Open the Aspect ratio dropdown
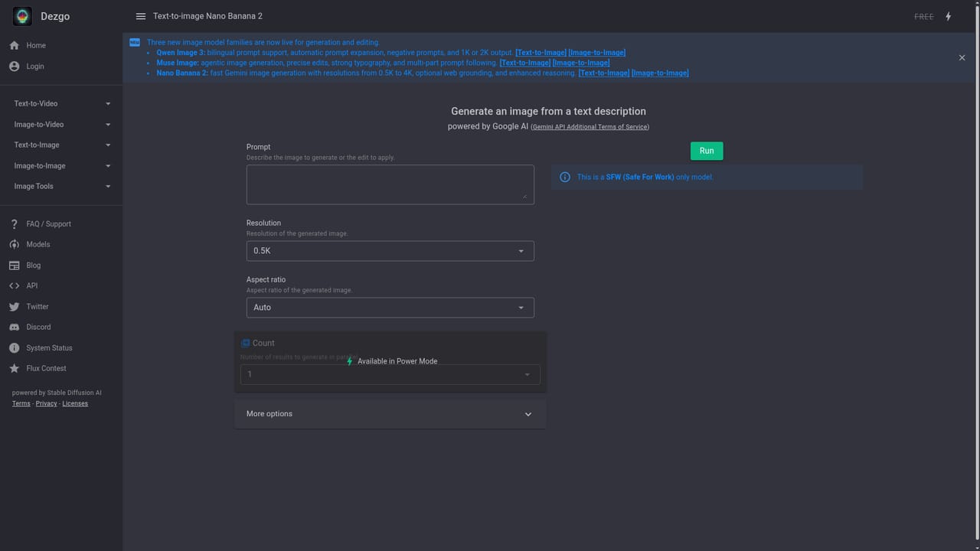980x551 pixels. tap(390, 308)
